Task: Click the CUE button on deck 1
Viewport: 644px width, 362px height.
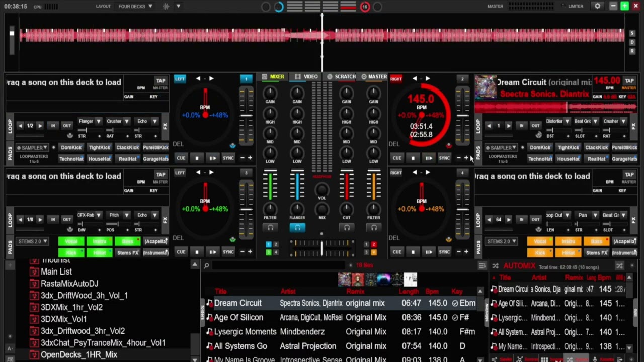Action: (181, 158)
